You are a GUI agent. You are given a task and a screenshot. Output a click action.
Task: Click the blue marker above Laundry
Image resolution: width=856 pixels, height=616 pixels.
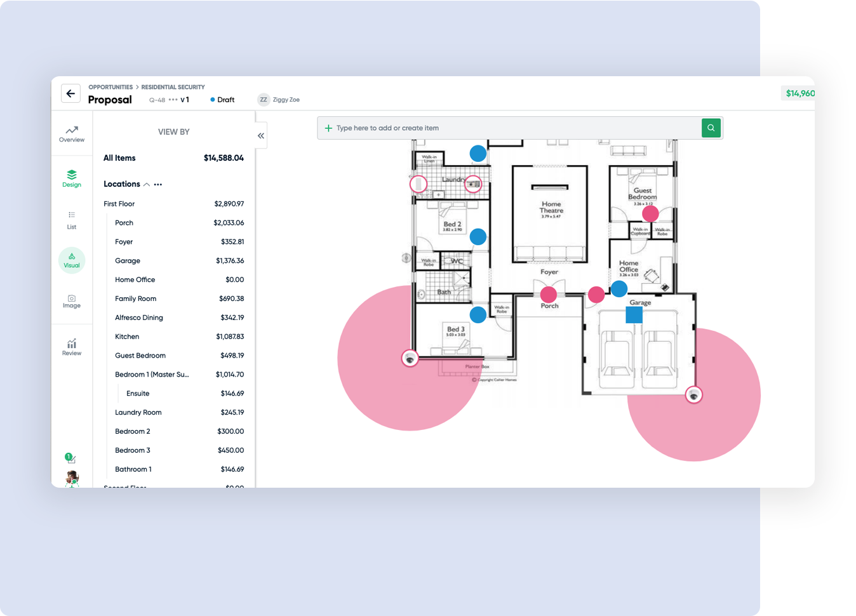(478, 153)
